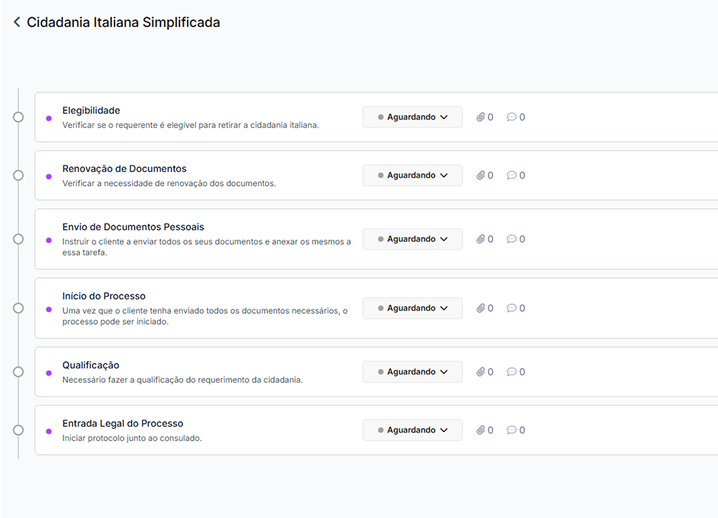Open the Envio de Documentos Pessoais task title
Screen dimensions: 718x518
tap(133, 227)
